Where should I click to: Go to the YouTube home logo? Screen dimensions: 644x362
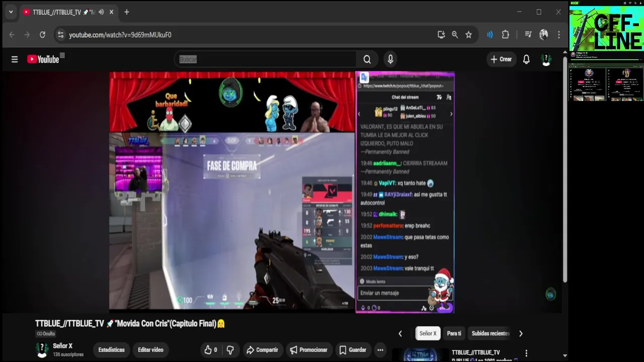click(x=43, y=59)
